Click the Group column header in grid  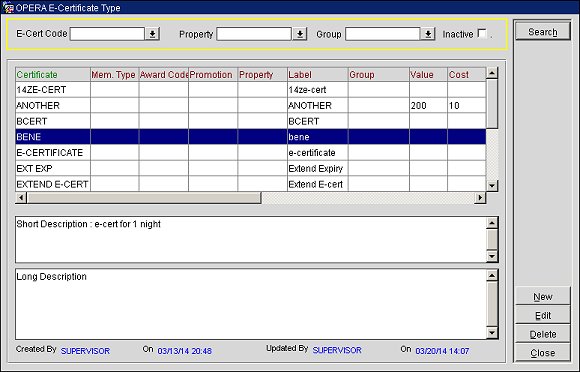379,74
